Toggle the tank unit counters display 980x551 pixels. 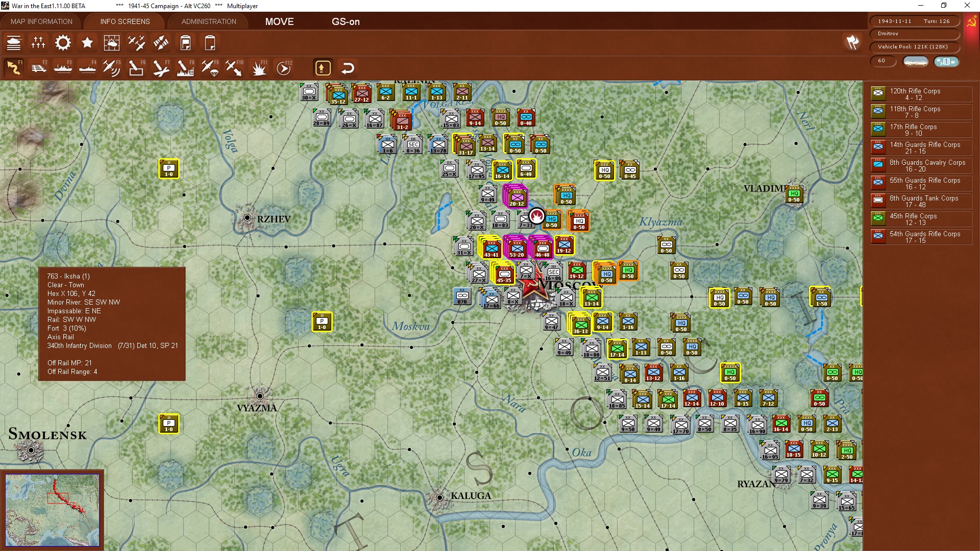pyautogui.click(x=14, y=43)
